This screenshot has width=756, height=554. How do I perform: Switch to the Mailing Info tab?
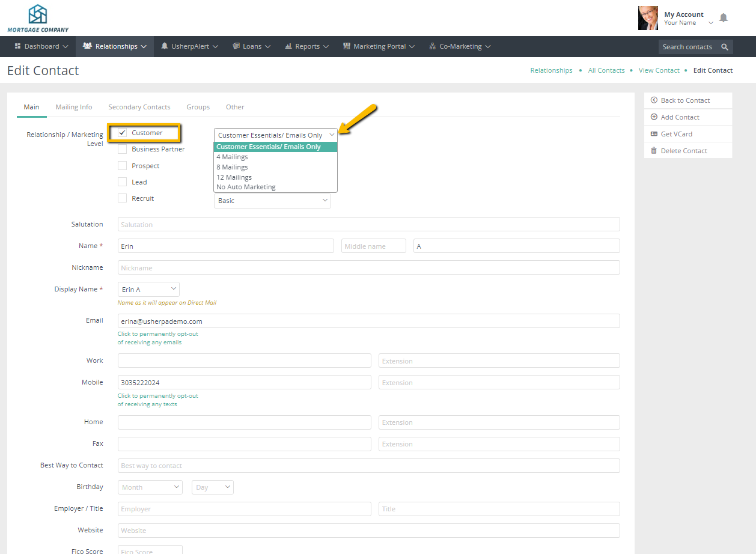pyautogui.click(x=74, y=107)
